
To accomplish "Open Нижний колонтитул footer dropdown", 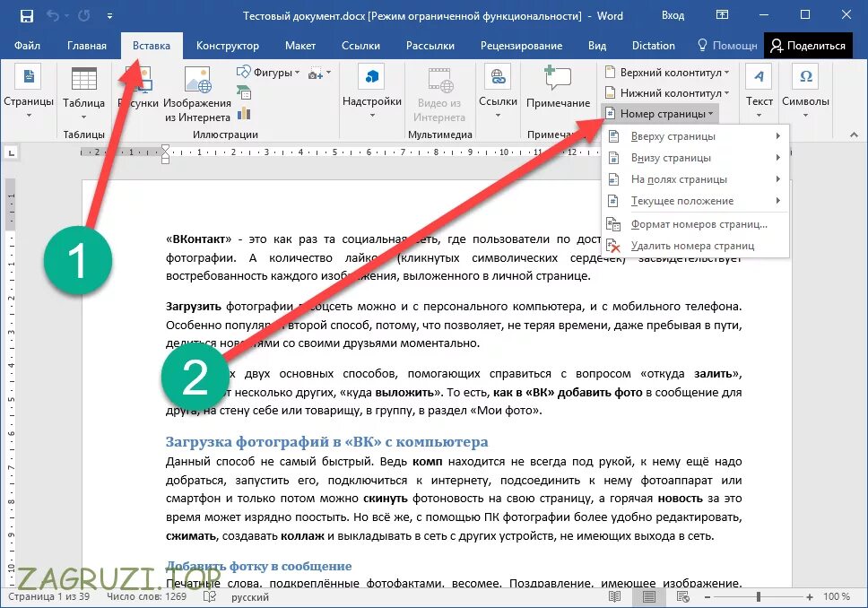I will (x=666, y=92).
